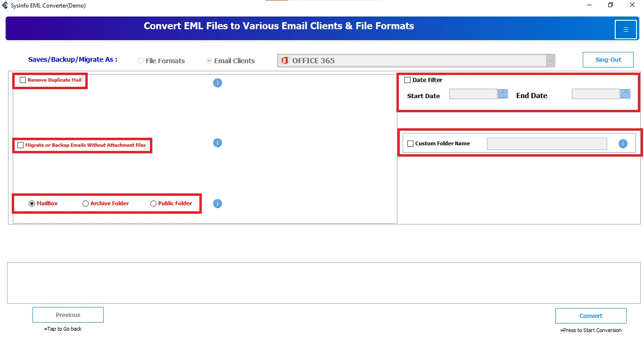Click the SysInfo EML Converter app icon
The width and height of the screenshot is (644, 342).
(5, 5)
